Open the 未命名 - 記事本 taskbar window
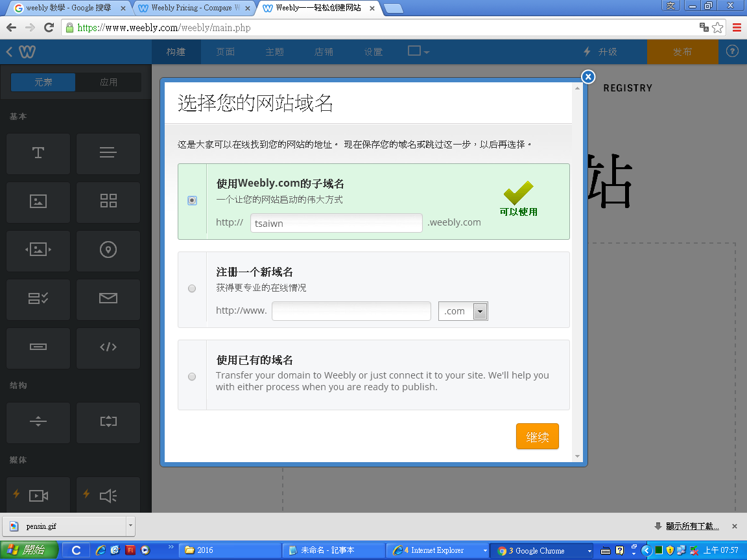Screen dimensions: 747x560 (333, 550)
